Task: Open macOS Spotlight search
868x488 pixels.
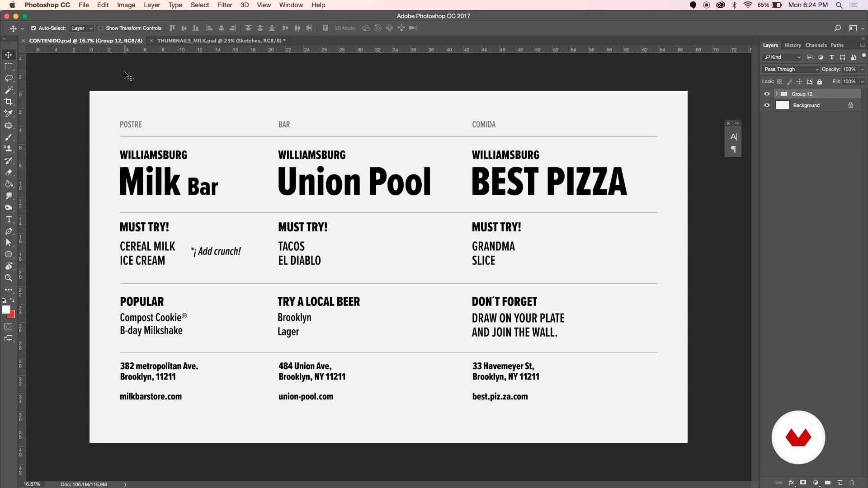Action: (839, 5)
